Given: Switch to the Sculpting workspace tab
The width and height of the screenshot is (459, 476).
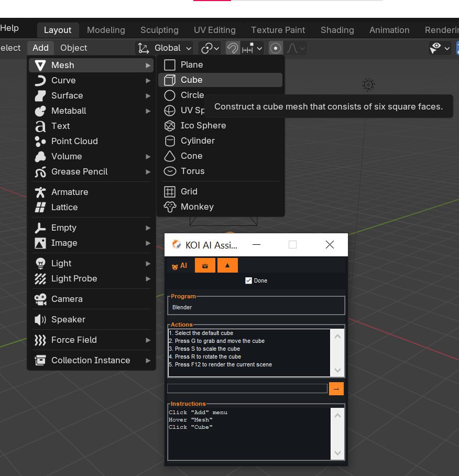Looking at the screenshot, I should [x=159, y=30].
